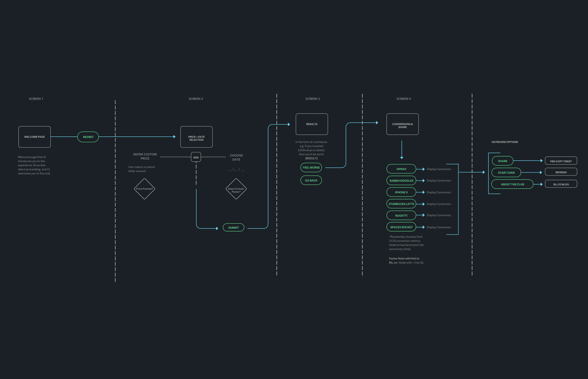The image size is (588, 379).
Task: Click the PRICE + DATE SELECTION box
Action: point(196,137)
